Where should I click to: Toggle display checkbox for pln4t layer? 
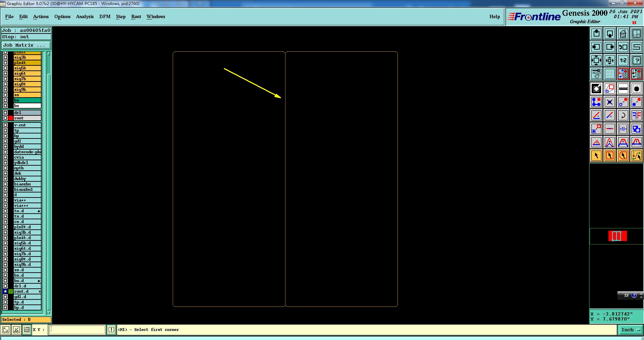tap(5, 63)
